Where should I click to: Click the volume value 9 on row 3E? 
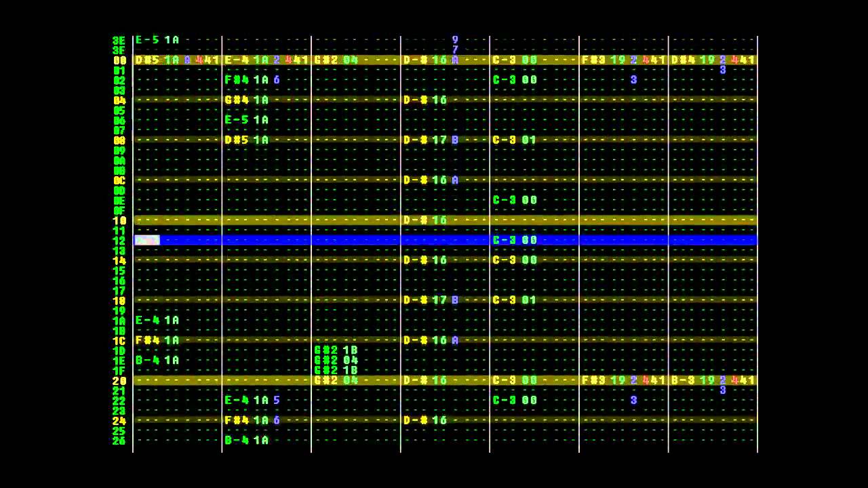(x=455, y=40)
